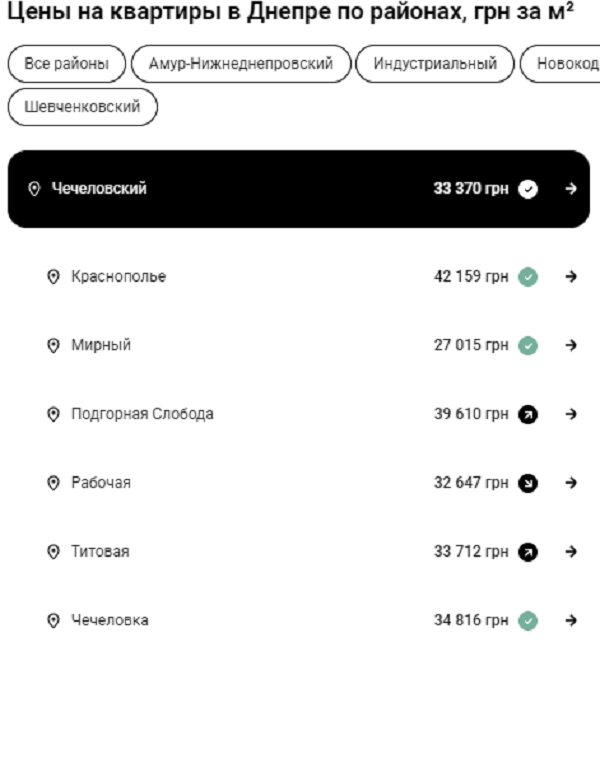Click the green check icon on the Мирный row
Image resolution: width=600 pixels, height=763 pixels.
[528, 346]
